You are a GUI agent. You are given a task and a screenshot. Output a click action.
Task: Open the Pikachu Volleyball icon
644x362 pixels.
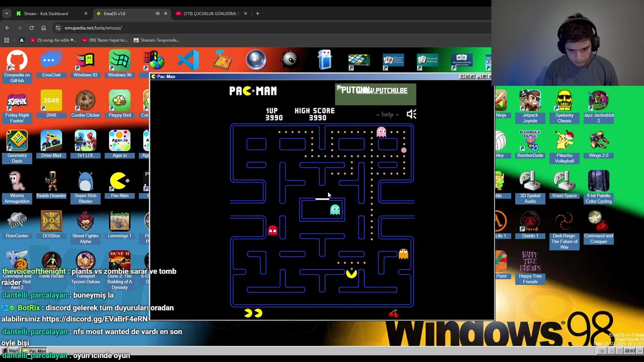(565, 147)
